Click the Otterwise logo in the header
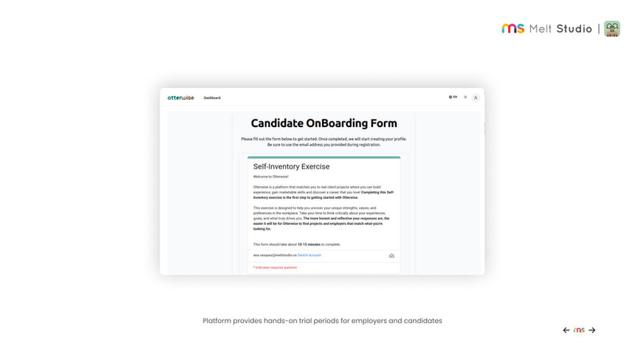Viewport: 644px width, 363px height. click(180, 98)
